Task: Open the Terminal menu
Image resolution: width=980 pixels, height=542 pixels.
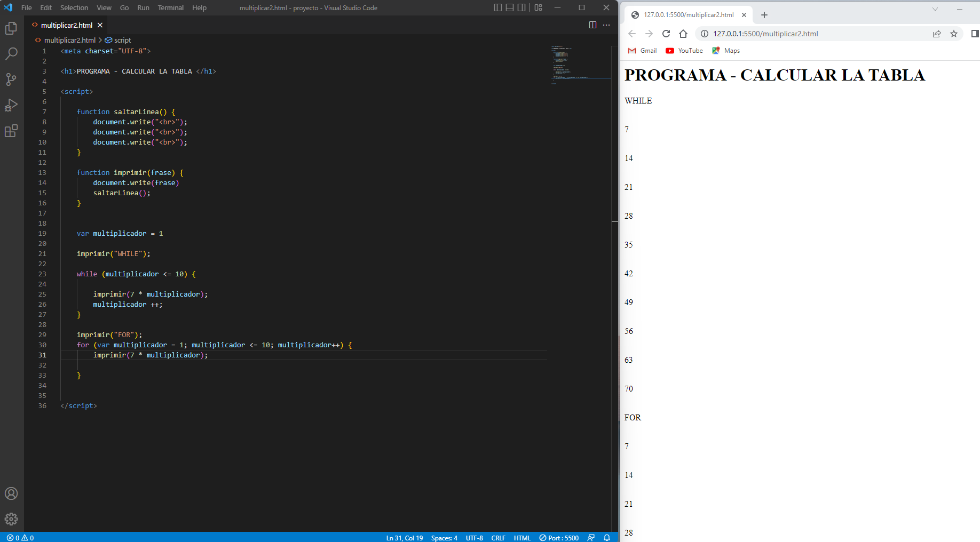Action: [x=171, y=7]
